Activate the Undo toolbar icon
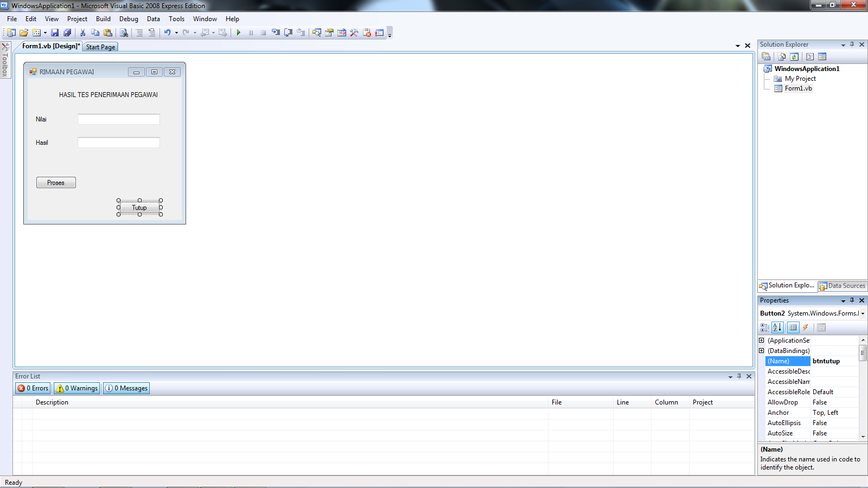 tap(168, 33)
